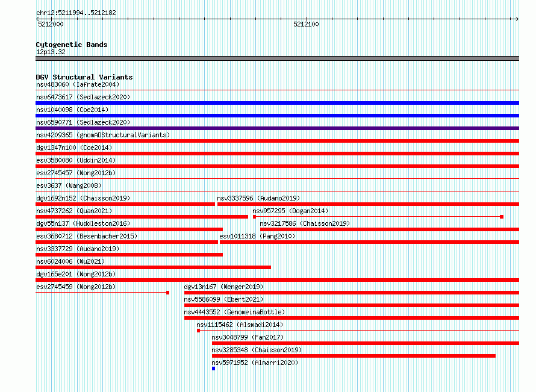Open variant dgv55n137 (Huddleston2016)
This screenshot has height=392, width=536.
point(83,223)
